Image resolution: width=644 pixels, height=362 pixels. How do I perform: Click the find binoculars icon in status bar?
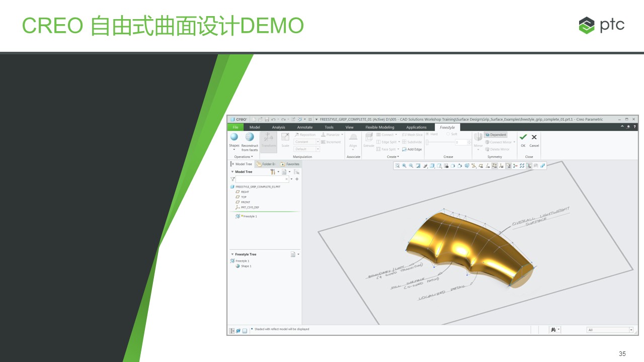pyautogui.click(x=553, y=330)
